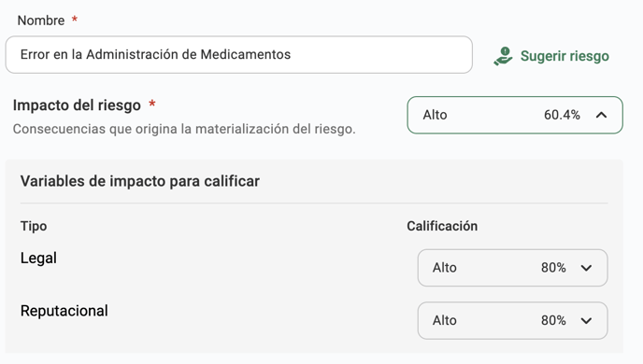The image size is (643, 364).
Task: Click the Consecuencias description text
Action: click(184, 129)
